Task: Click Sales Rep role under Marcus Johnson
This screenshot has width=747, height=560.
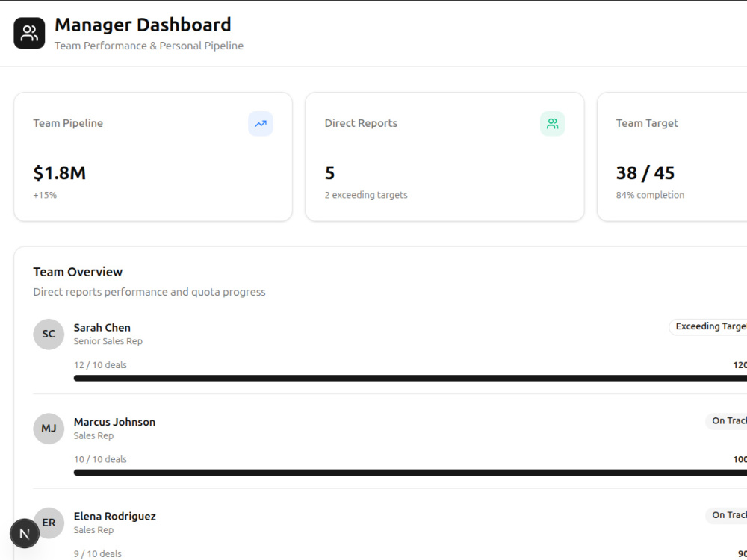Action: (x=93, y=436)
